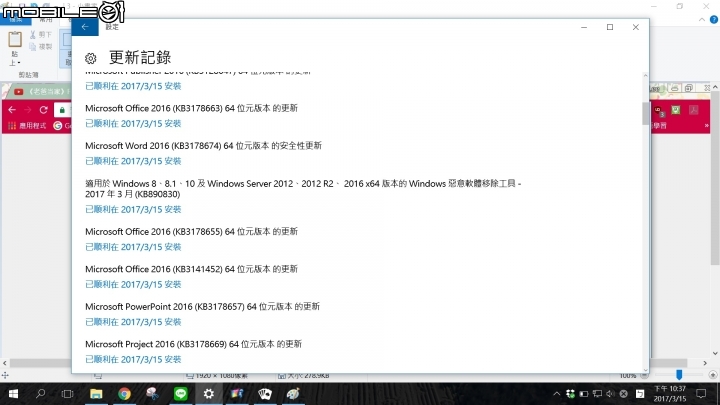This screenshot has height=405, width=720.
Task: Click the uBlock extension icon in Chrome
Action: click(658, 111)
